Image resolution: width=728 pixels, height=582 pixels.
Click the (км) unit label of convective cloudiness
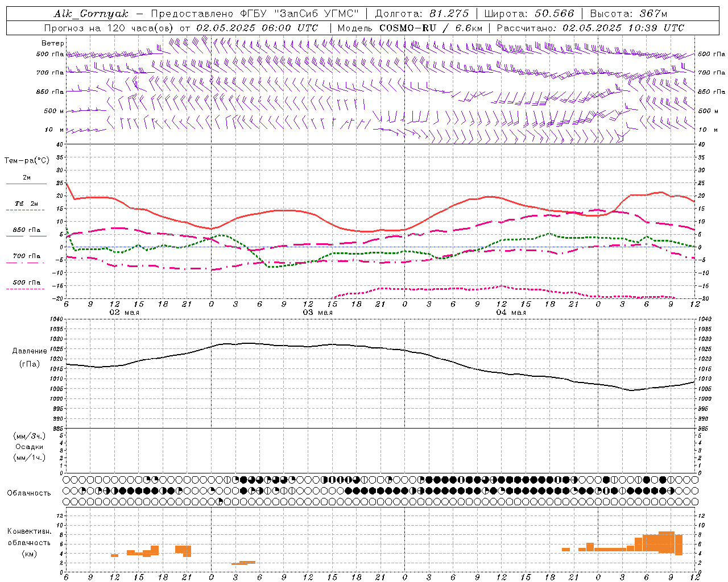pos(29,554)
